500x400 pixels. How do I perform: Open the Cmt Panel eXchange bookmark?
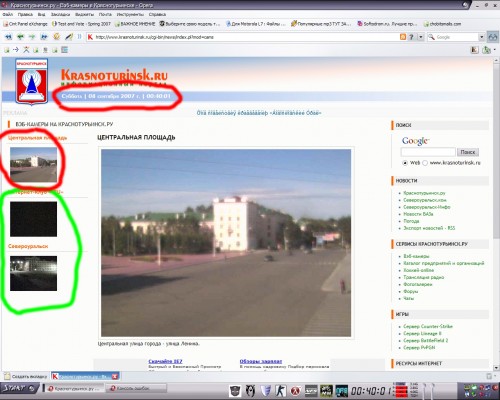[x=25, y=24]
